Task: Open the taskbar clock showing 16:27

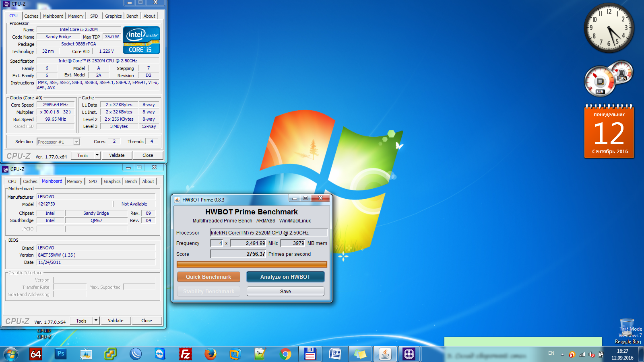Action: 622,354
